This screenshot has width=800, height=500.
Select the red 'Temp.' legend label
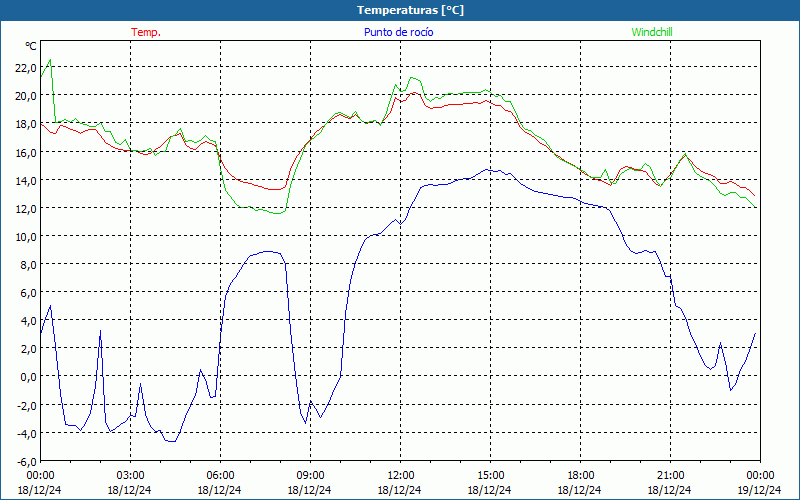pos(146,32)
